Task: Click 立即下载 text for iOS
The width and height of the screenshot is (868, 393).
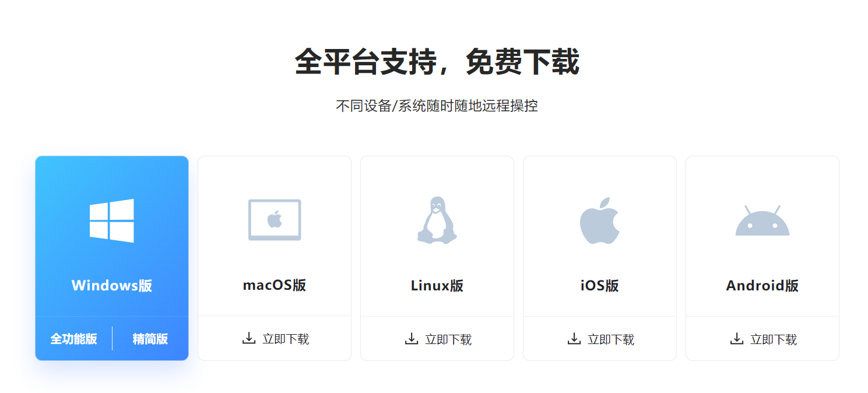Action: click(611, 339)
